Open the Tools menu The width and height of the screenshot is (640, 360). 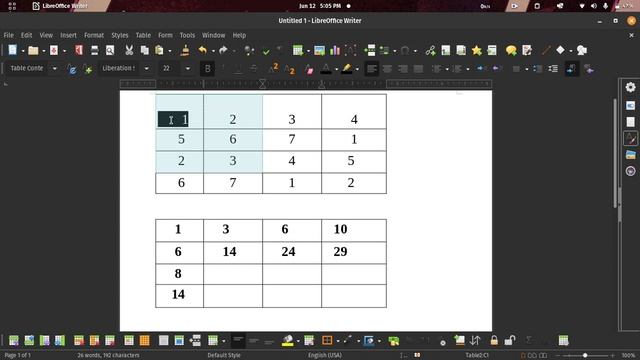(x=187, y=35)
